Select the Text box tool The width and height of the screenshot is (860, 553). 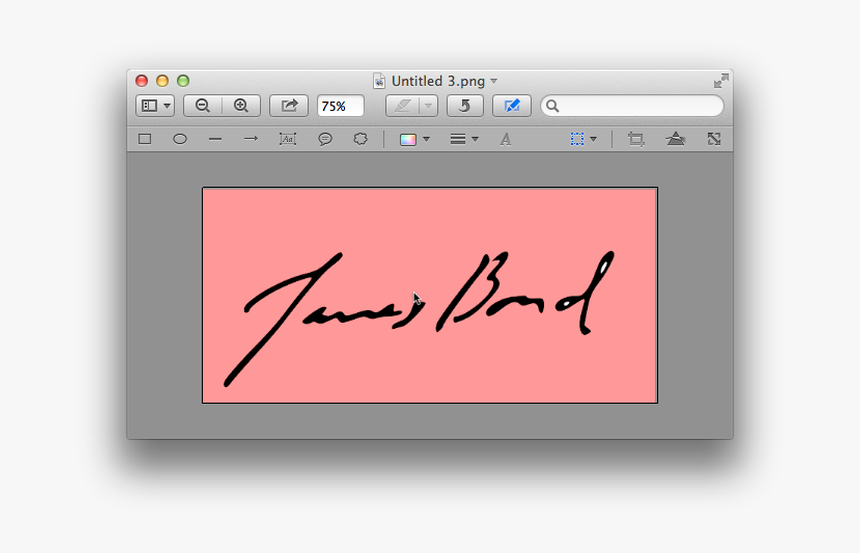pos(287,139)
